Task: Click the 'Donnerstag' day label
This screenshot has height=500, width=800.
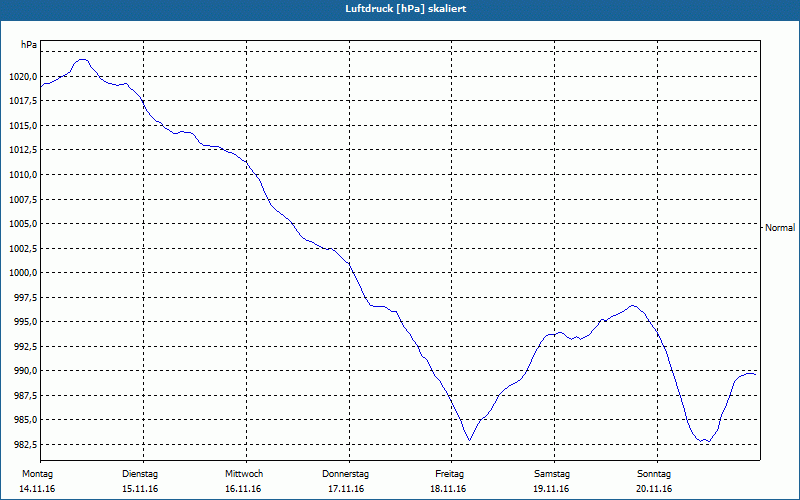Action: click(x=345, y=474)
